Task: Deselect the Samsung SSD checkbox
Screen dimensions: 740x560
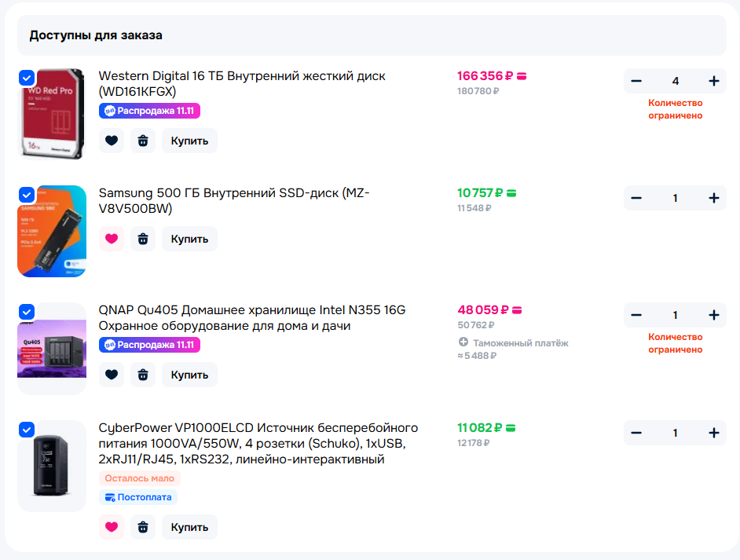Action: tap(27, 194)
